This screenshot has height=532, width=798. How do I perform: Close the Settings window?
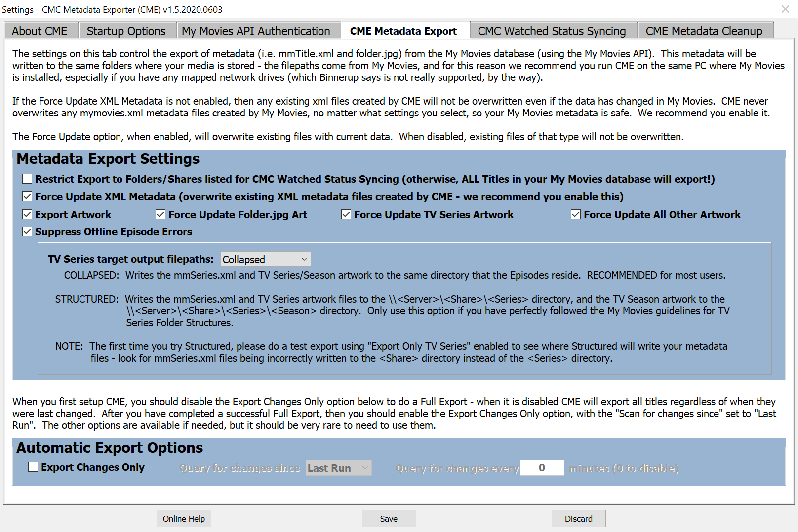[785, 9]
